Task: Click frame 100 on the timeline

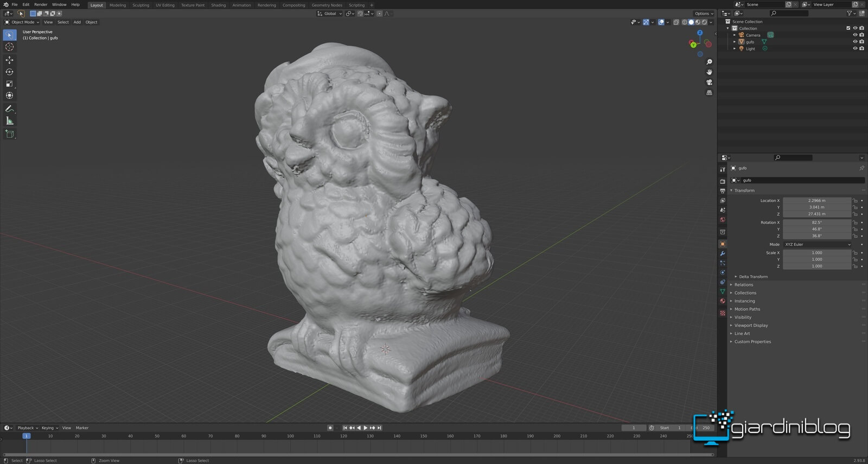Action: pyautogui.click(x=290, y=436)
